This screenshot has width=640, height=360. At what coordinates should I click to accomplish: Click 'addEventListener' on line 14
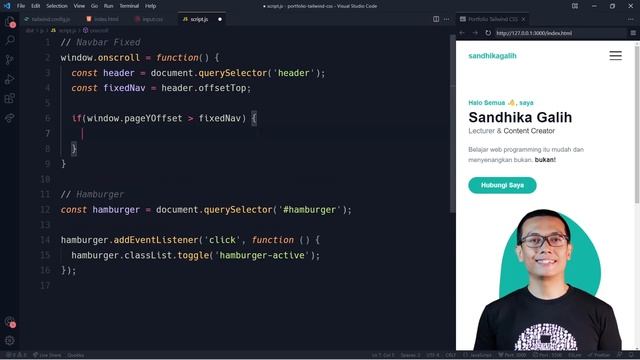[156, 240]
